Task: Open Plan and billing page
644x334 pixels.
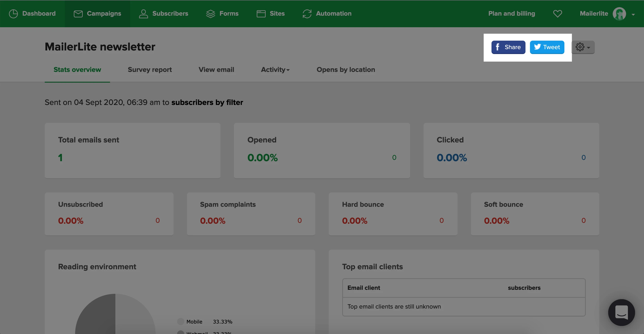Action: point(511,14)
